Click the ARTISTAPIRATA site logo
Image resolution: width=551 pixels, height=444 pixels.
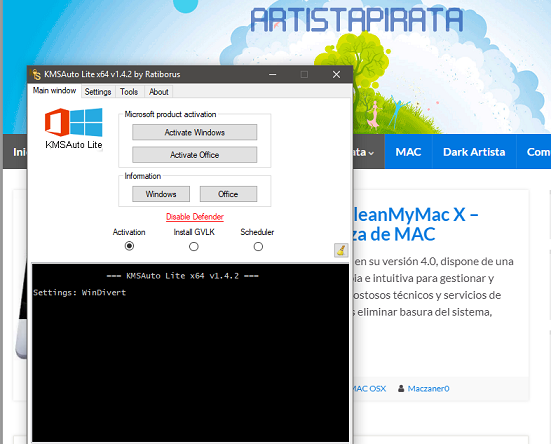point(357,20)
